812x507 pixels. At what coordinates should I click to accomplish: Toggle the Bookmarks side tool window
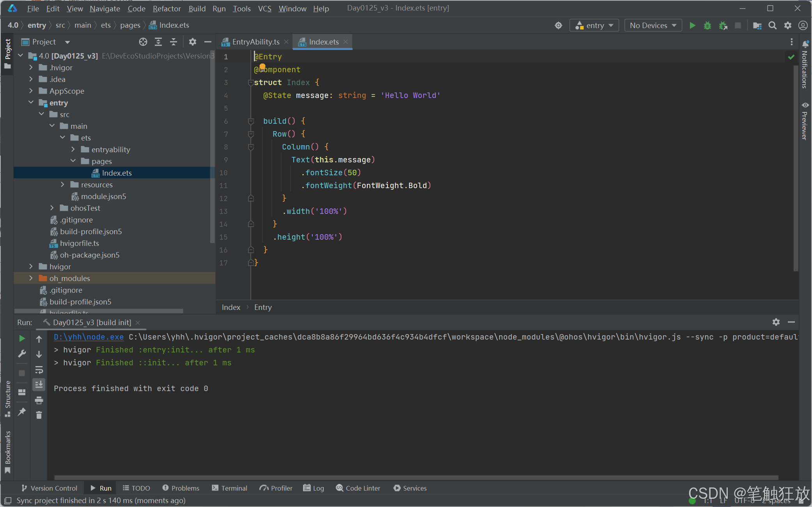(x=7, y=452)
